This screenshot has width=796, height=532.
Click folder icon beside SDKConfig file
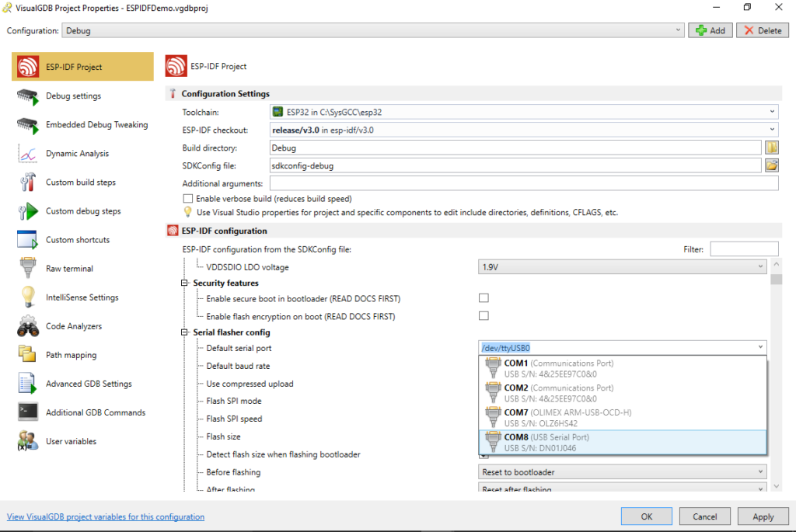pos(771,165)
